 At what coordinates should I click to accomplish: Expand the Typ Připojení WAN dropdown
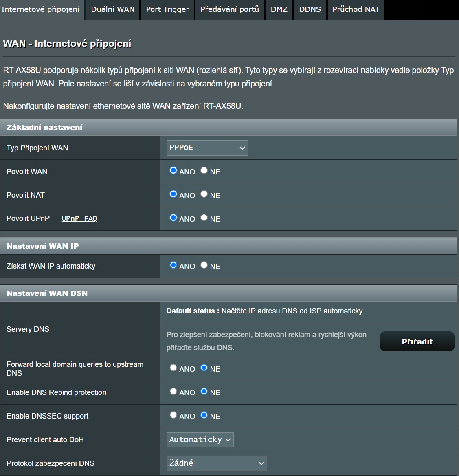(x=207, y=148)
